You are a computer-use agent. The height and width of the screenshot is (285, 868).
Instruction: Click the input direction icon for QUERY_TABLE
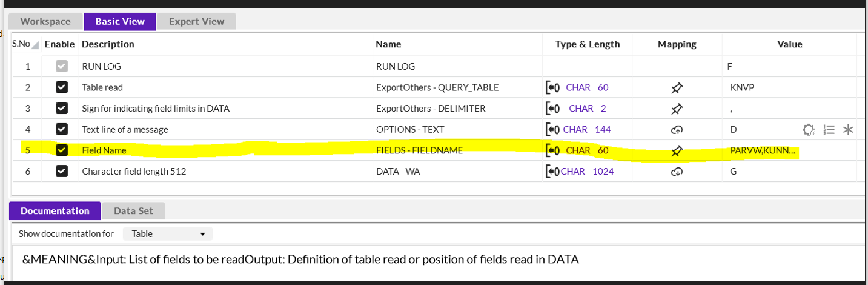552,88
